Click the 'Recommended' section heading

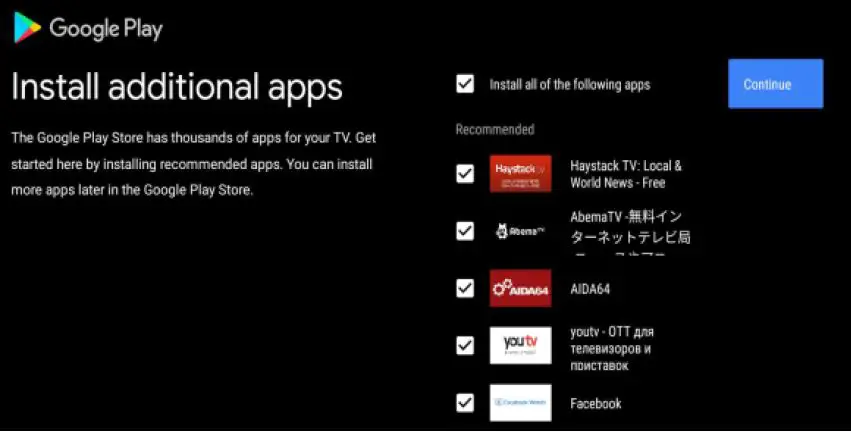[495, 130]
